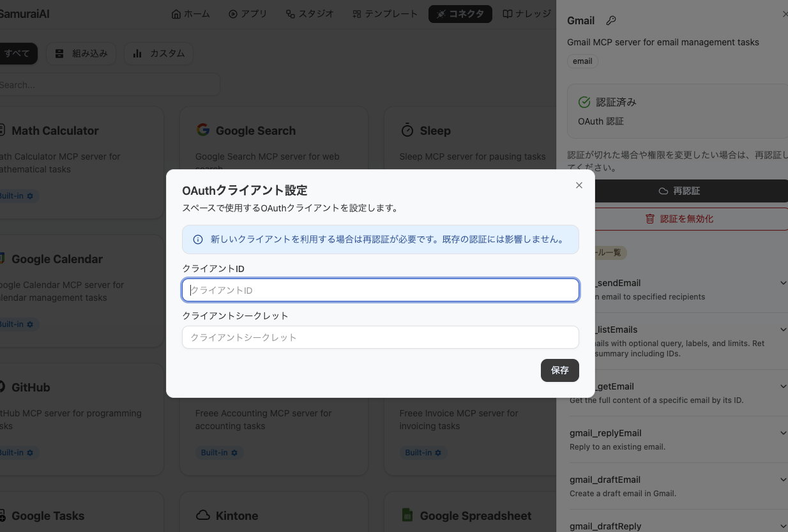This screenshot has height=532, width=788.
Task: Open the GitHub connector card
Action: pyautogui.click(x=81, y=420)
